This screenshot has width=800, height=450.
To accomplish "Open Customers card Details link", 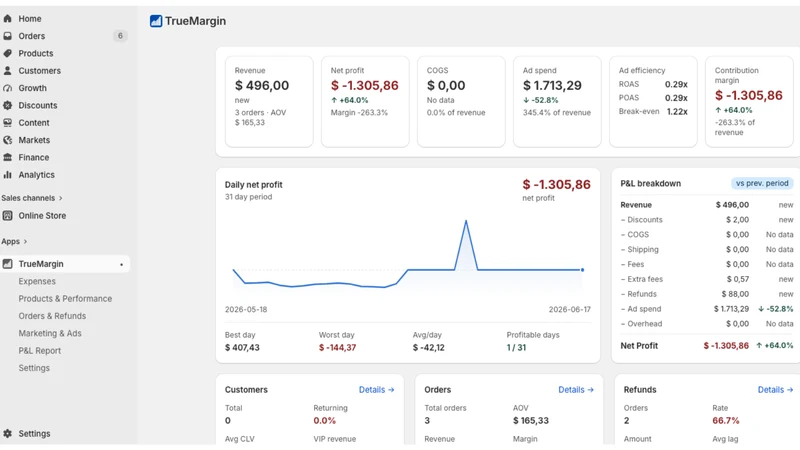I will coord(377,389).
